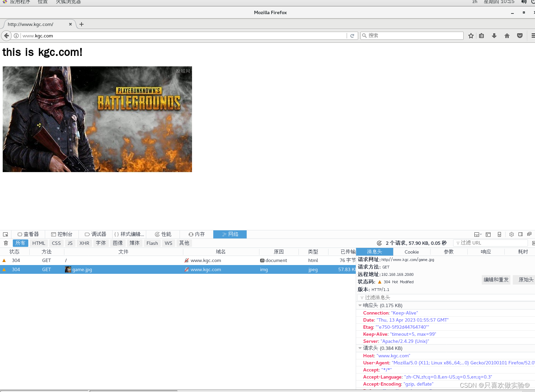
Task: Sort requests by the 文件 column header
Action: [x=124, y=252]
